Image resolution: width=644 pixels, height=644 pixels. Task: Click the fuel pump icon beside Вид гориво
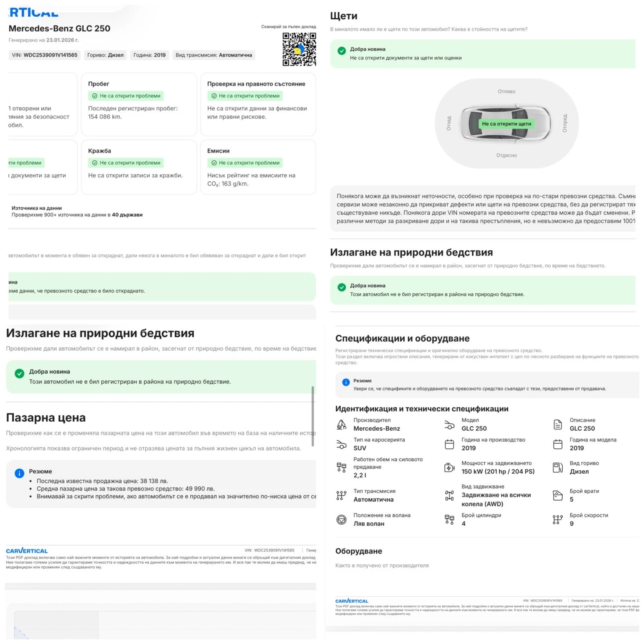click(557, 467)
